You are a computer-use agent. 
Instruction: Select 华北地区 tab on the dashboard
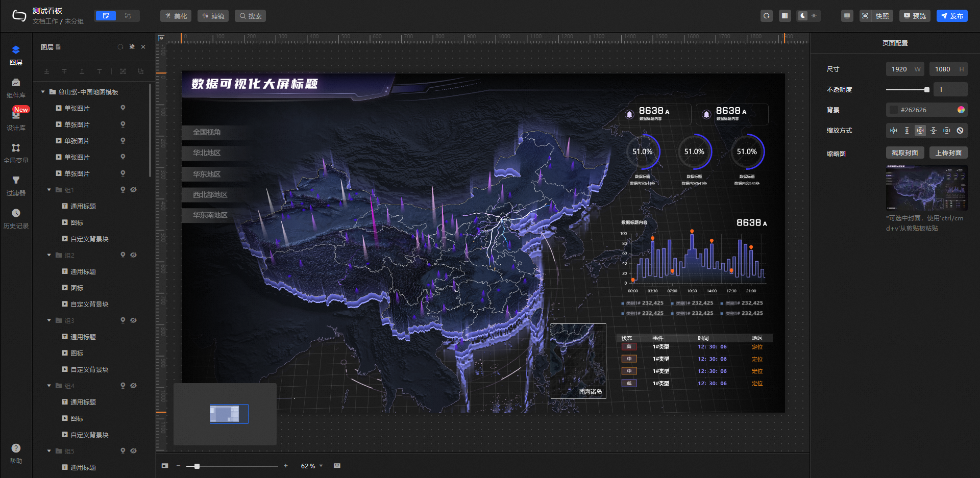(x=207, y=153)
